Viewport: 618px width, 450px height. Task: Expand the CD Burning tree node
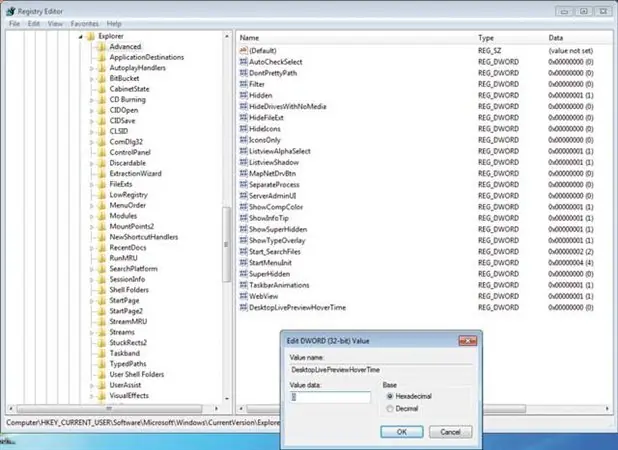click(x=91, y=100)
